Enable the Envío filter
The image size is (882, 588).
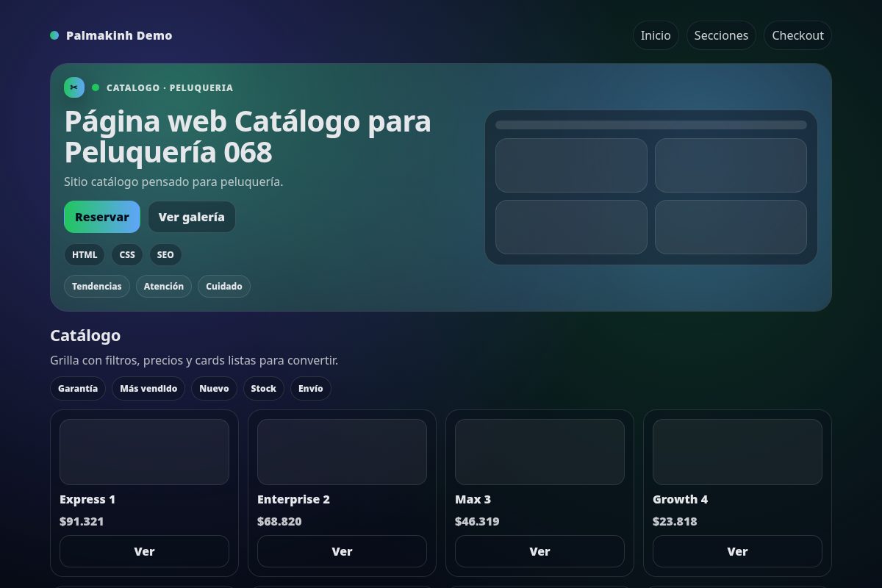coord(310,388)
